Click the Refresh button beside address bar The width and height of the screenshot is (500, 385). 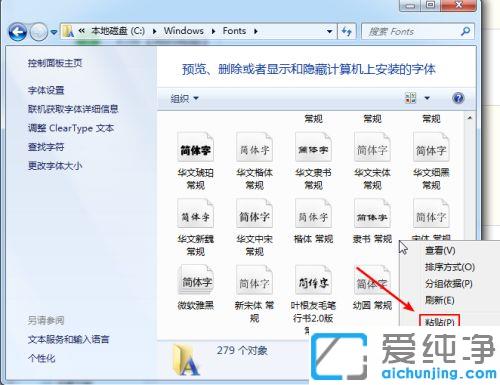[x=347, y=32]
